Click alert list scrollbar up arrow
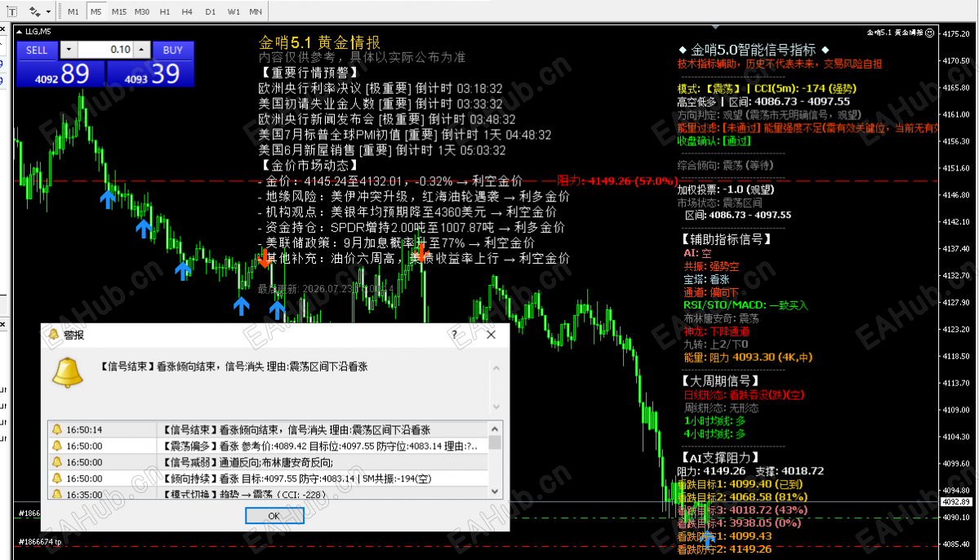 coord(495,429)
